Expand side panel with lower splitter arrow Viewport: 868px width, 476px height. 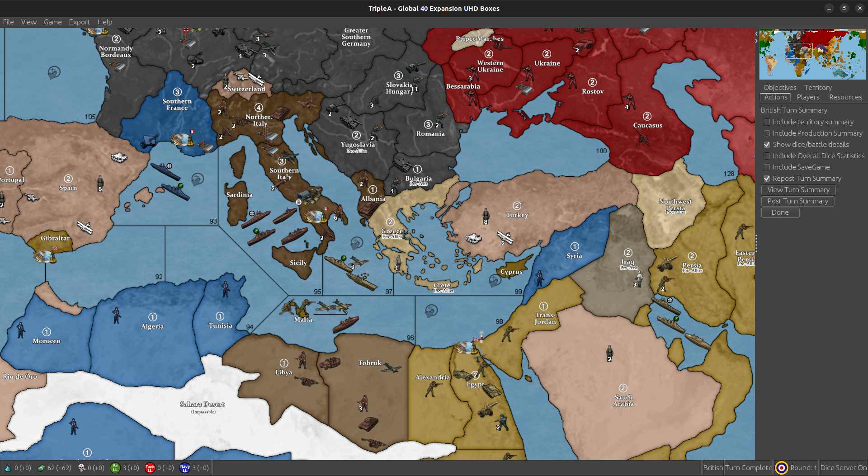coord(756,41)
